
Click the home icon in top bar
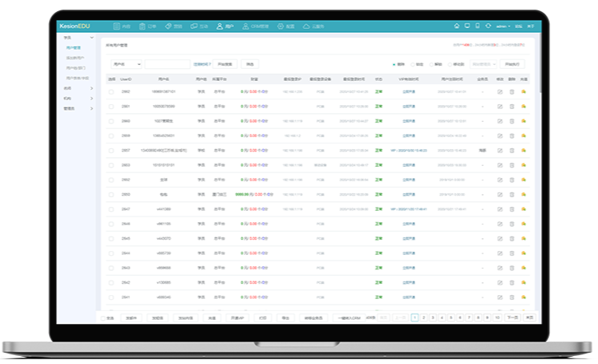click(x=457, y=26)
